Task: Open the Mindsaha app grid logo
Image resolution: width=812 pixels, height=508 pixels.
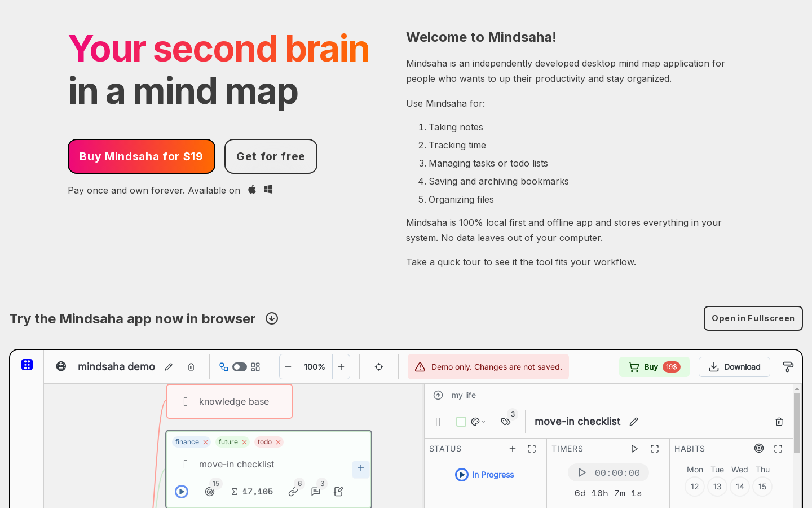Action: (27, 365)
